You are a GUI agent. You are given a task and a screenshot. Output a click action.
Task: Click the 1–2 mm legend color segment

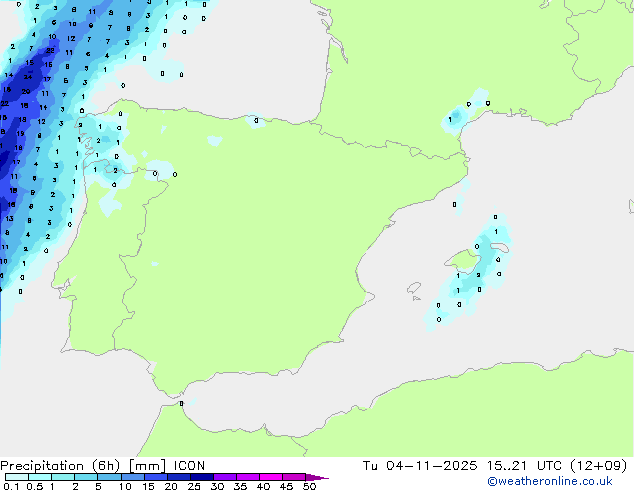[63, 477]
